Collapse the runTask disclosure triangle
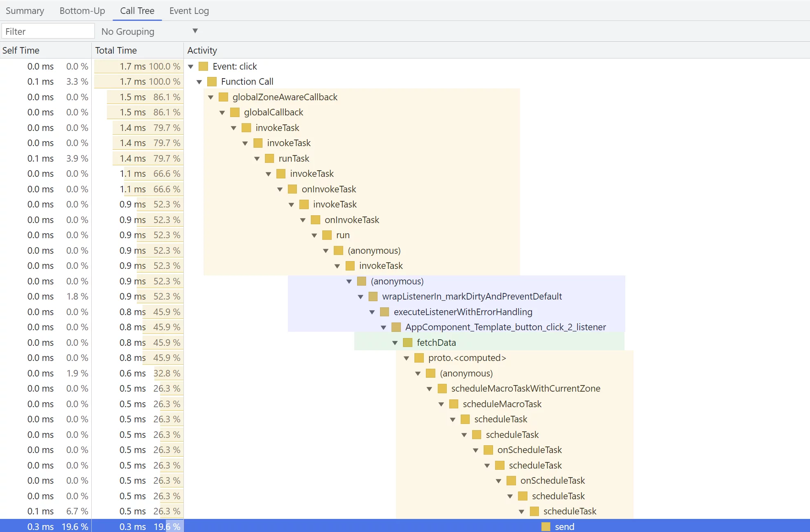Screen dimensions: 810x532 tap(257, 159)
